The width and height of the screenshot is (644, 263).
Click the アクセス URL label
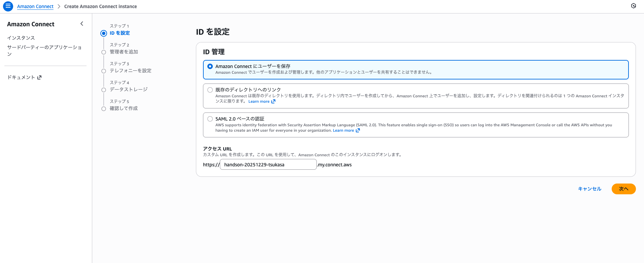pos(217,149)
